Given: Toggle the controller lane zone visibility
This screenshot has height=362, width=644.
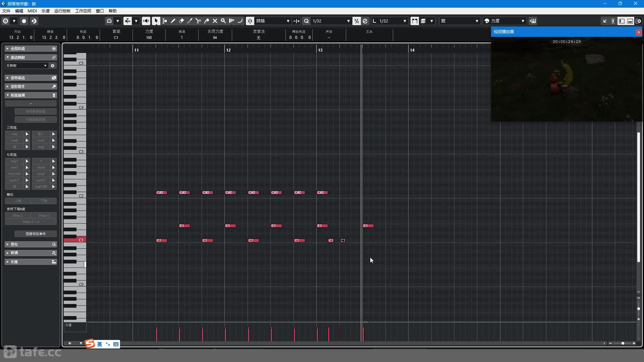Looking at the screenshot, I should 630,21.
